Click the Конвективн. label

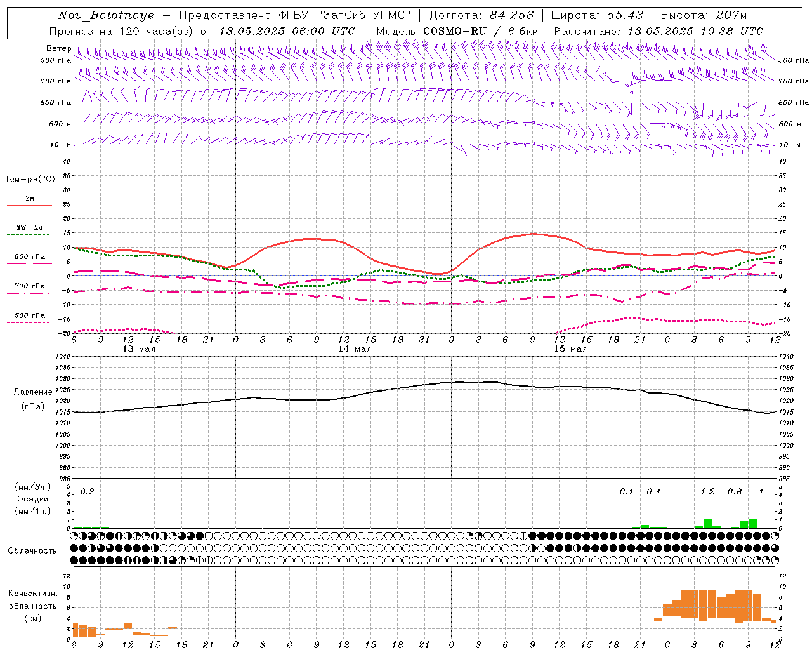pyautogui.click(x=33, y=594)
